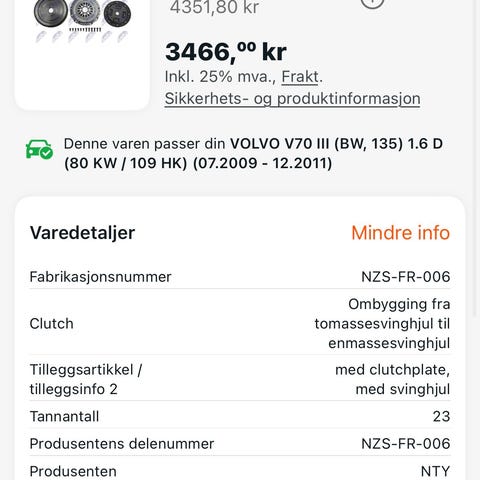Tap the Produsenten value NTY

pyautogui.click(x=435, y=471)
